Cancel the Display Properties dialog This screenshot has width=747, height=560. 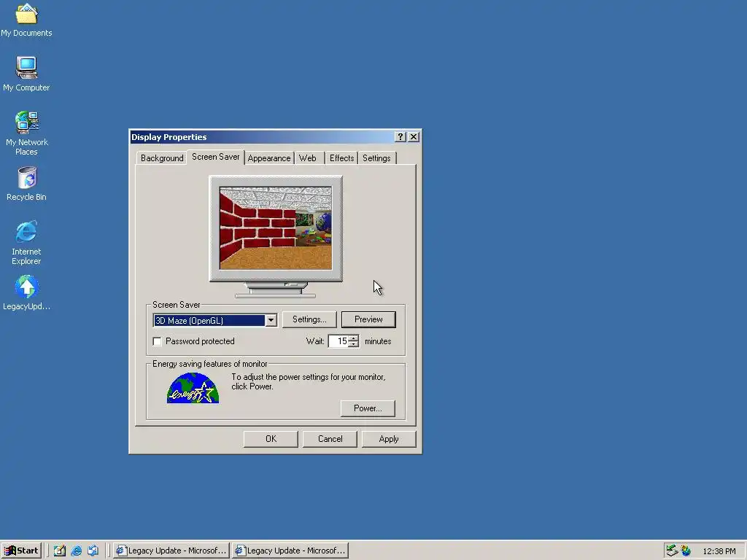coord(330,439)
